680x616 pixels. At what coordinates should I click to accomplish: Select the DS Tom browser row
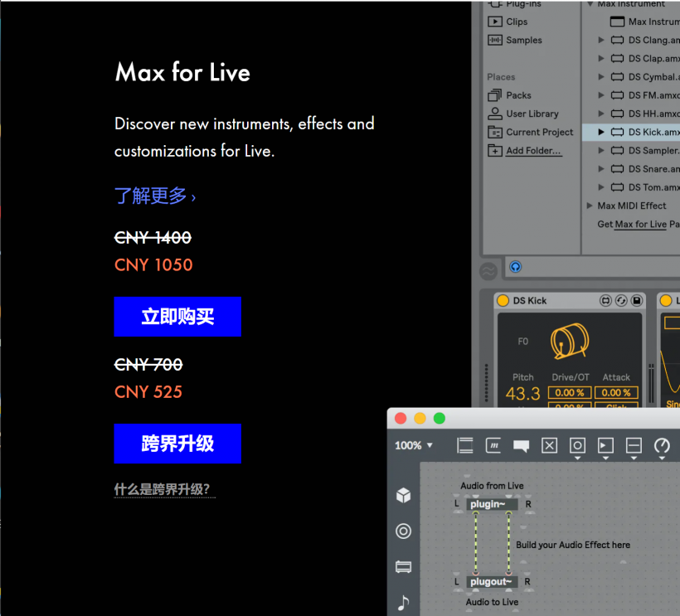point(631,187)
